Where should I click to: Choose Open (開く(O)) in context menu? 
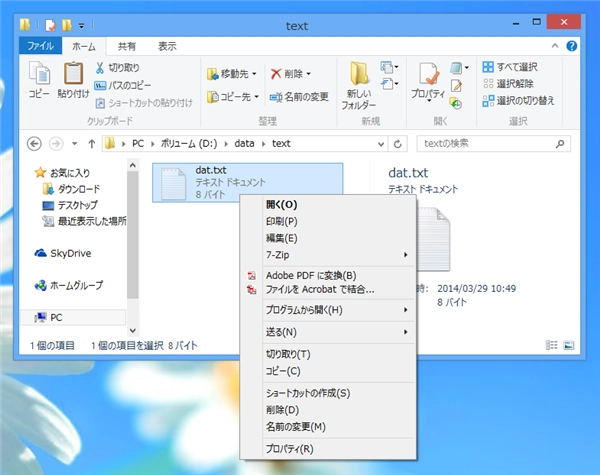pos(330,205)
